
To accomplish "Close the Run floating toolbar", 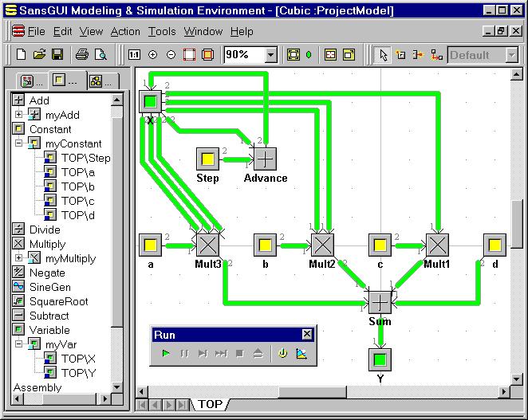I will (x=307, y=335).
